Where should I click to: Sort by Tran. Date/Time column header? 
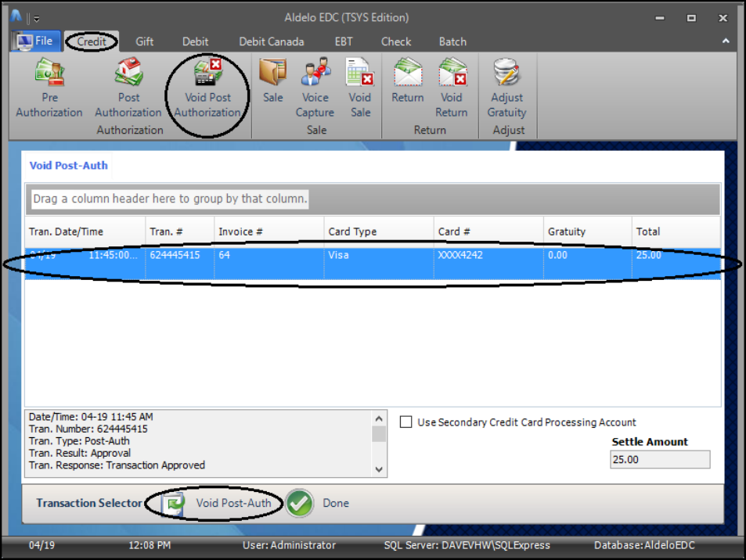click(85, 232)
